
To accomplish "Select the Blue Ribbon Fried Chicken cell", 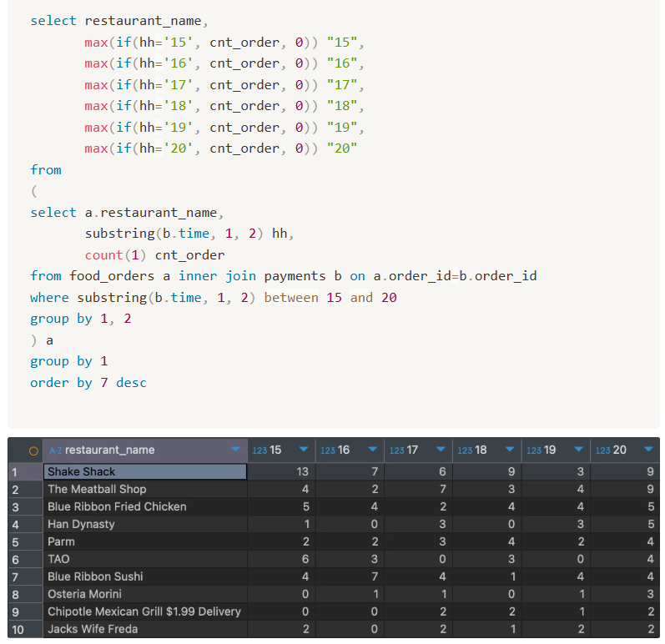I will 145,506.
